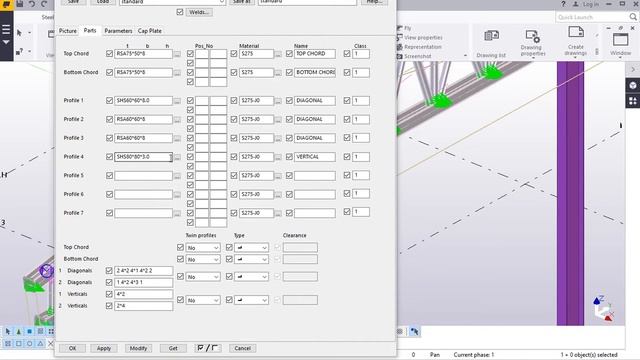This screenshot has height=360, width=640.
Task: Click the selection arrow tool icon on ribbon
Action: pyautogui.click(x=19, y=33)
